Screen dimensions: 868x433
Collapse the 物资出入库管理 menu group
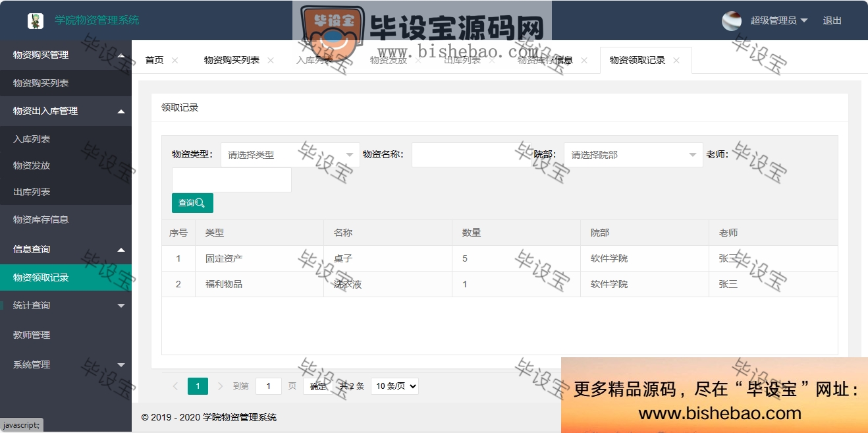[66, 111]
